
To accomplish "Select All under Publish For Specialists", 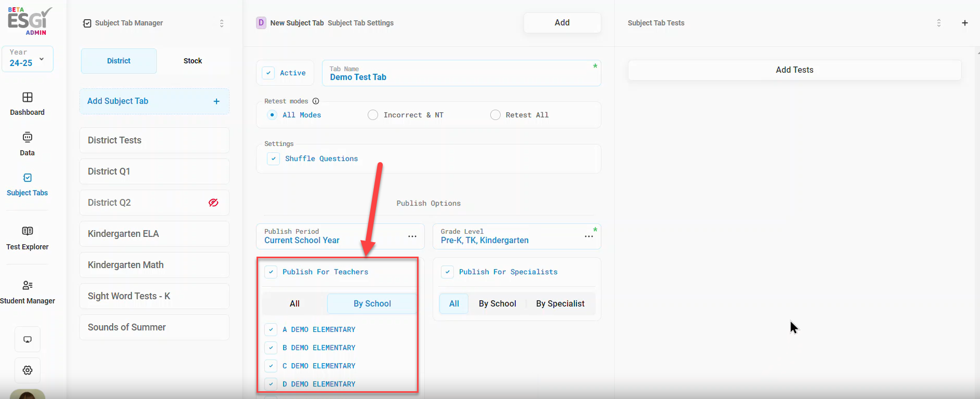I will tap(454, 303).
